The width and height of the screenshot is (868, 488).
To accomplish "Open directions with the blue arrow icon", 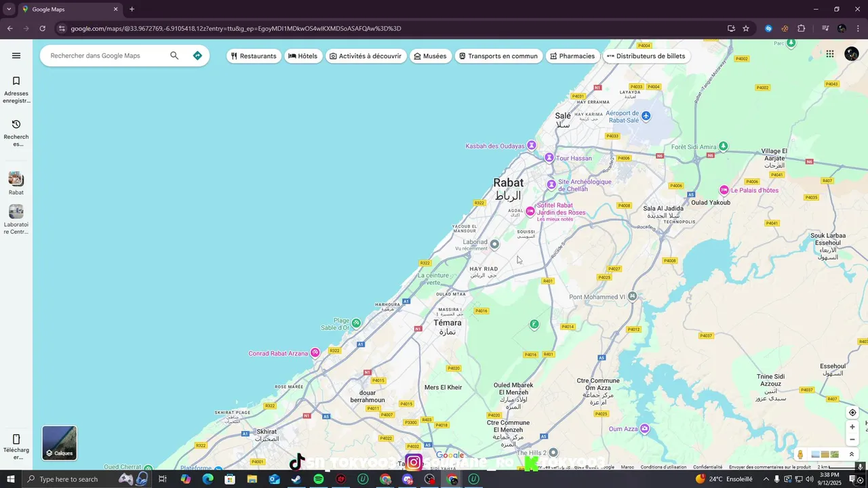I will tap(197, 56).
